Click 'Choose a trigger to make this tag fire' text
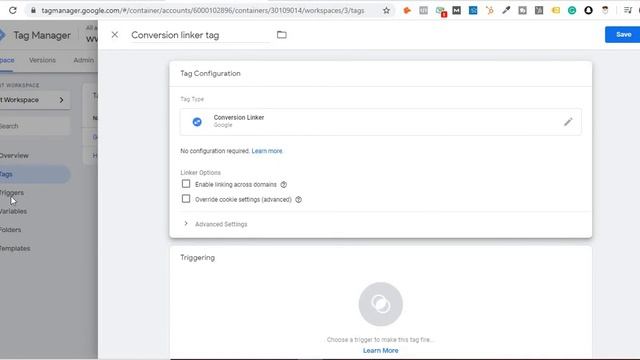The height and width of the screenshot is (360, 640). pyautogui.click(x=380, y=340)
